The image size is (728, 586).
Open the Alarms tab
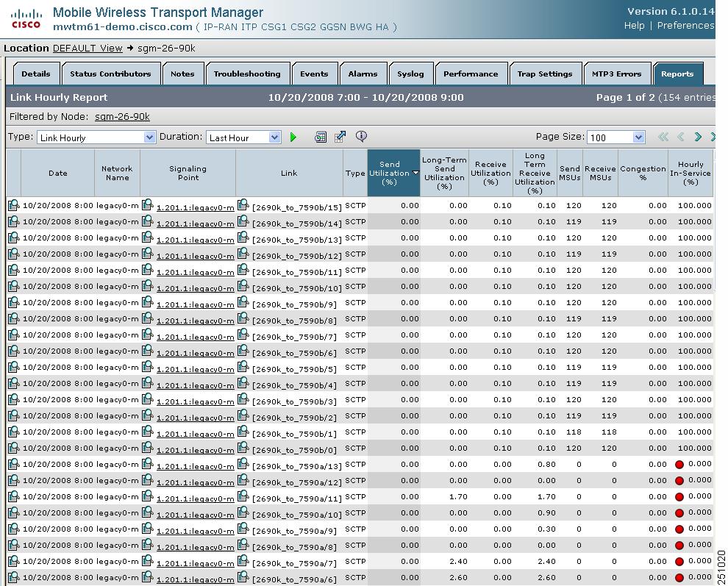[x=363, y=74]
